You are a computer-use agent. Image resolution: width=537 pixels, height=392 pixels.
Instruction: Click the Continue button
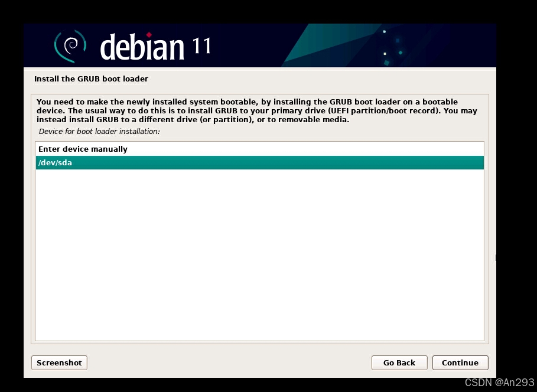pos(460,362)
